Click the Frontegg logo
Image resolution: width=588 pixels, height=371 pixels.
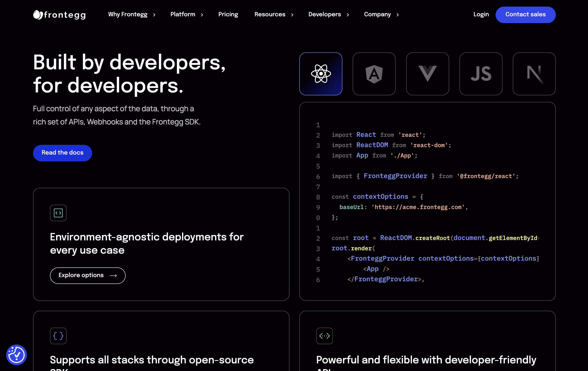tap(59, 15)
